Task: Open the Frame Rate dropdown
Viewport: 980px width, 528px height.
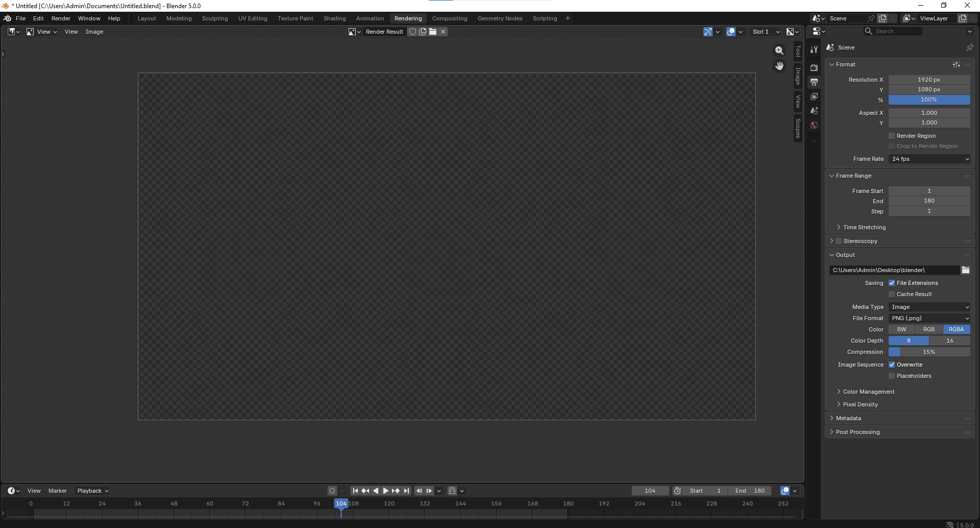Action: (x=929, y=159)
